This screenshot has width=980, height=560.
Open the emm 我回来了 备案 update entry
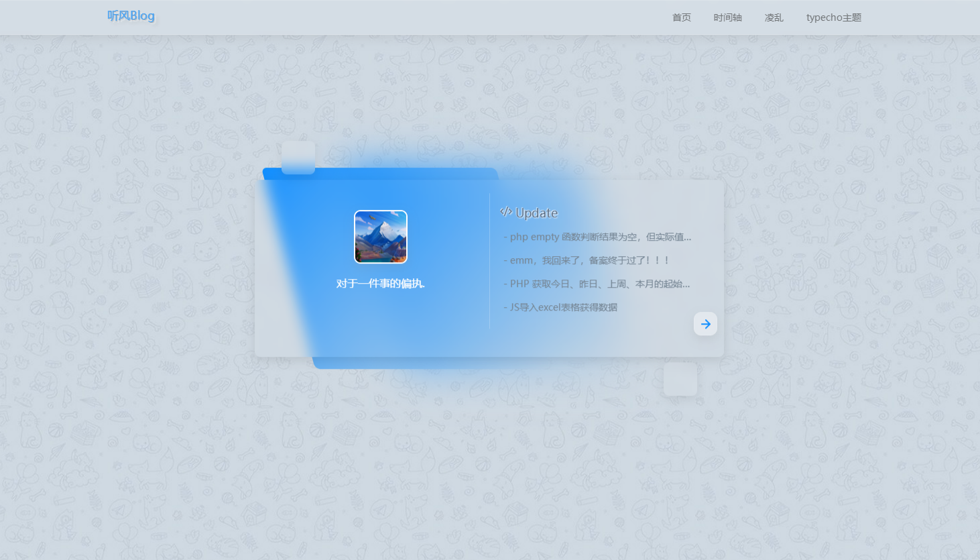pos(589,260)
